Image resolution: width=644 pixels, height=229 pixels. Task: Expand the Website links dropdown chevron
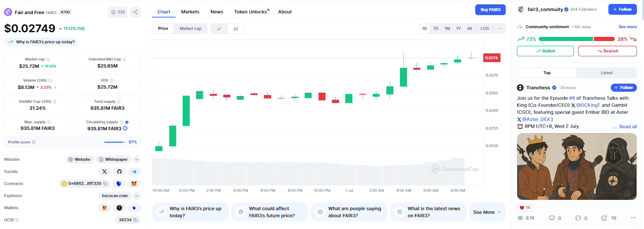pyautogui.click(x=137, y=159)
